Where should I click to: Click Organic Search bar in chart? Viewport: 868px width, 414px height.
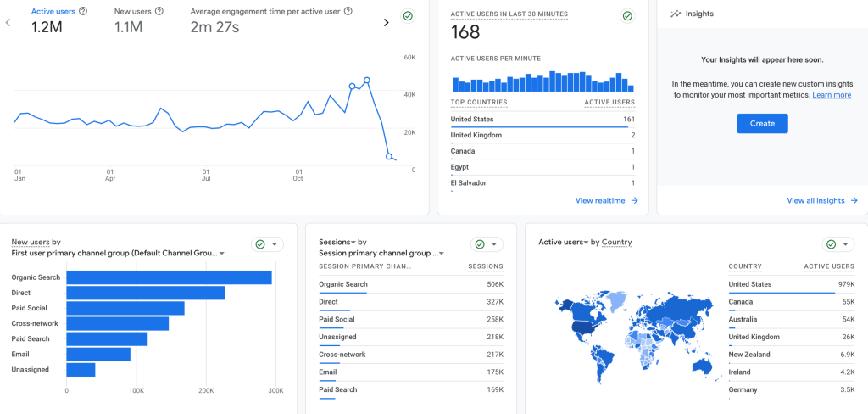click(169, 277)
